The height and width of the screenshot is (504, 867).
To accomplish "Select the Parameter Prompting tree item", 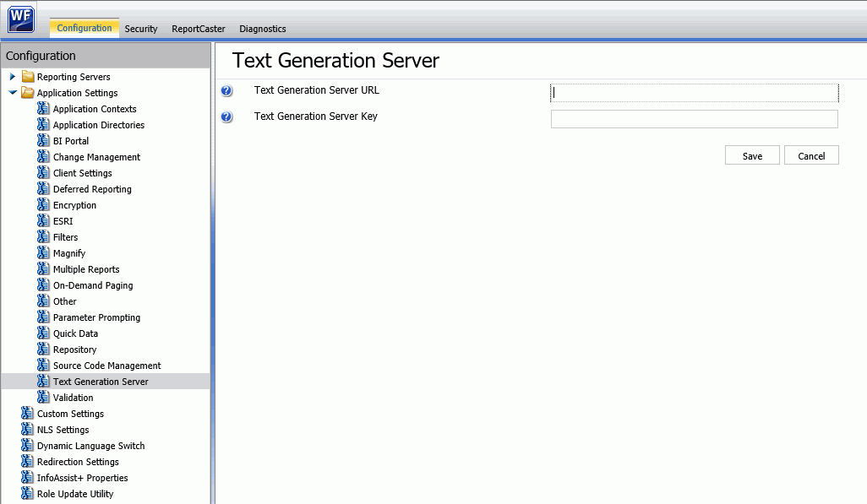I will click(97, 317).
